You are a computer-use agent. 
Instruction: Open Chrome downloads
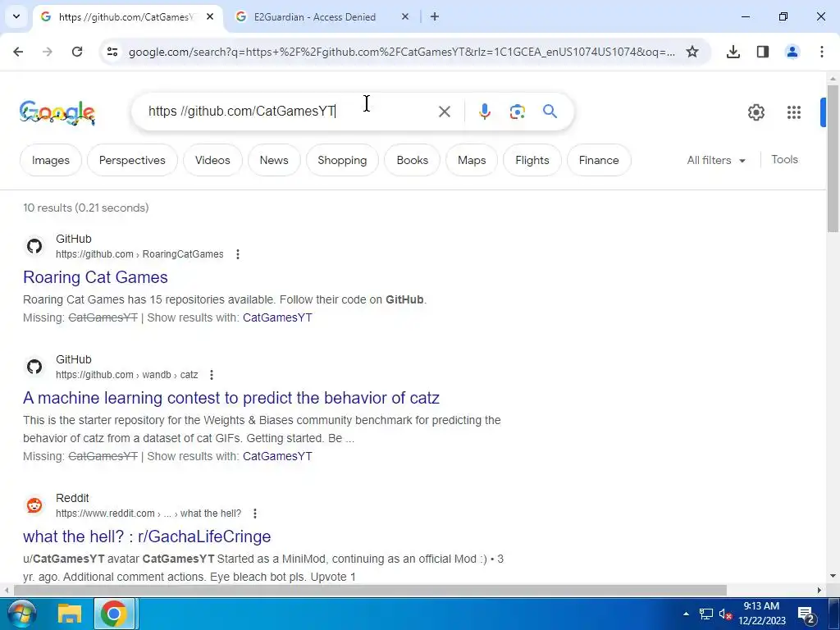733,52
